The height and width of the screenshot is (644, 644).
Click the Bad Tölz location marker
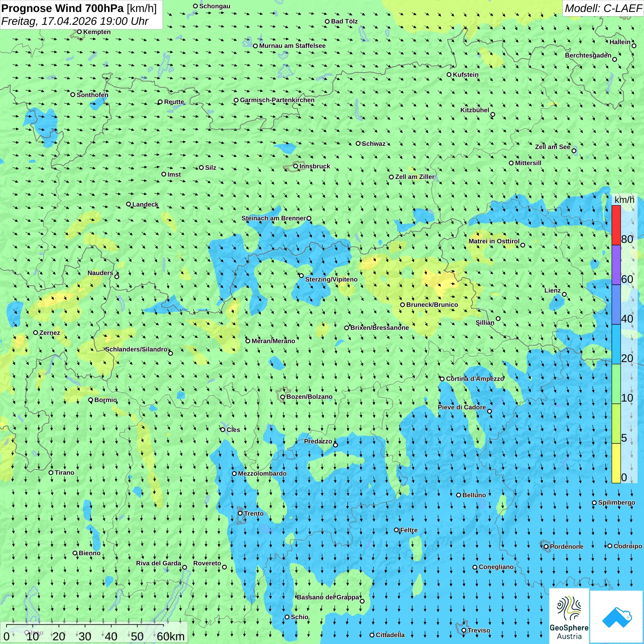[327, 21]
